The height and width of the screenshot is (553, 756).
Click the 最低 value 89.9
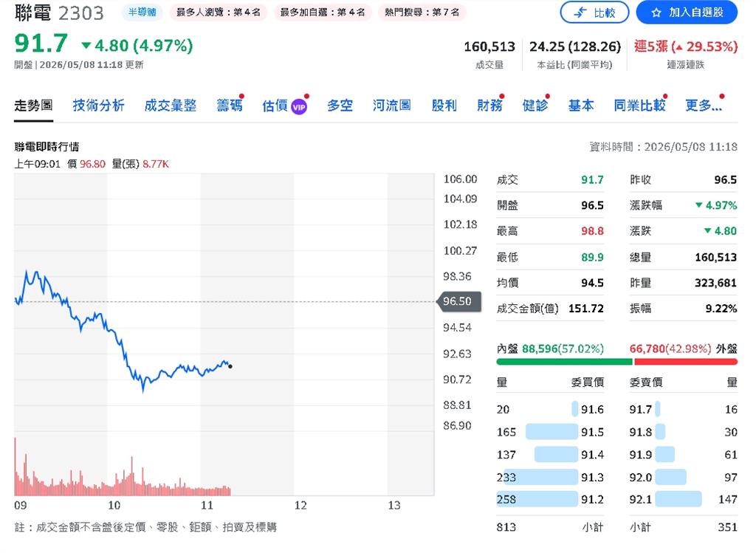click(592, 257)
